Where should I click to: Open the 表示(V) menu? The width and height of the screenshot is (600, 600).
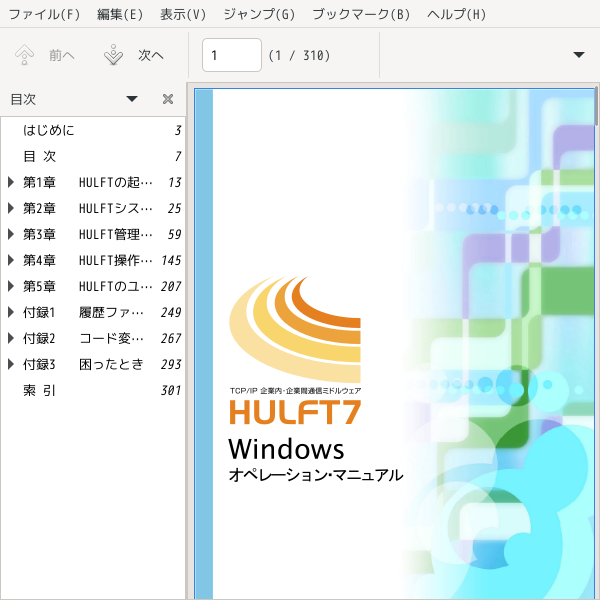pos(183,15)
